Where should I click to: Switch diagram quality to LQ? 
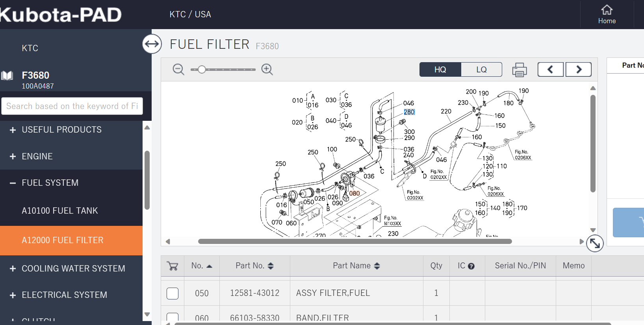pos(481,70)
